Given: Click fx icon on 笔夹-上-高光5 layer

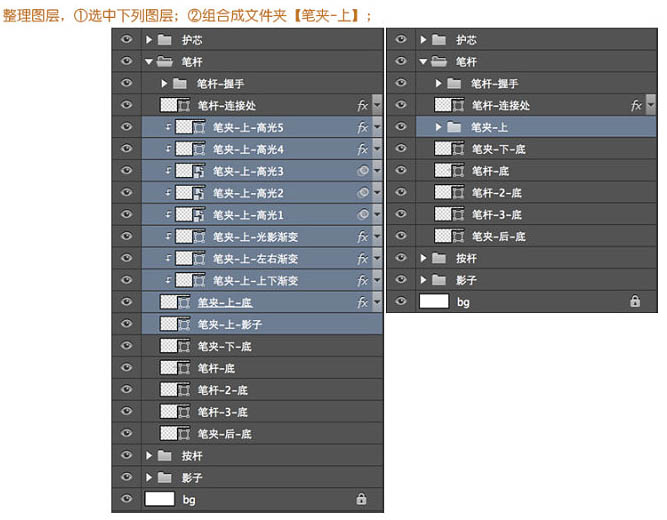Looking at the screenshot, I should (x=362, y=127).
